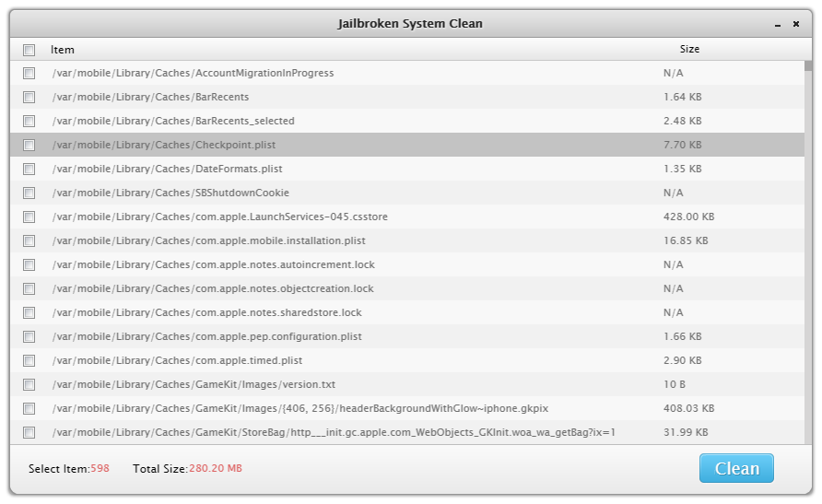The height and width of the screenshot is (504, 822).
Task: Tick the com.apple.mobile.installation.plist checkbox
Action: pos(29,240)
